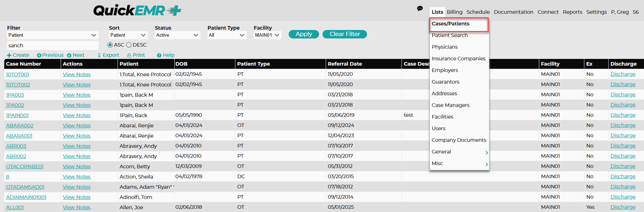Expand the General submenu arrow
Screen dimensions: 644x212
tap(487, 152)
